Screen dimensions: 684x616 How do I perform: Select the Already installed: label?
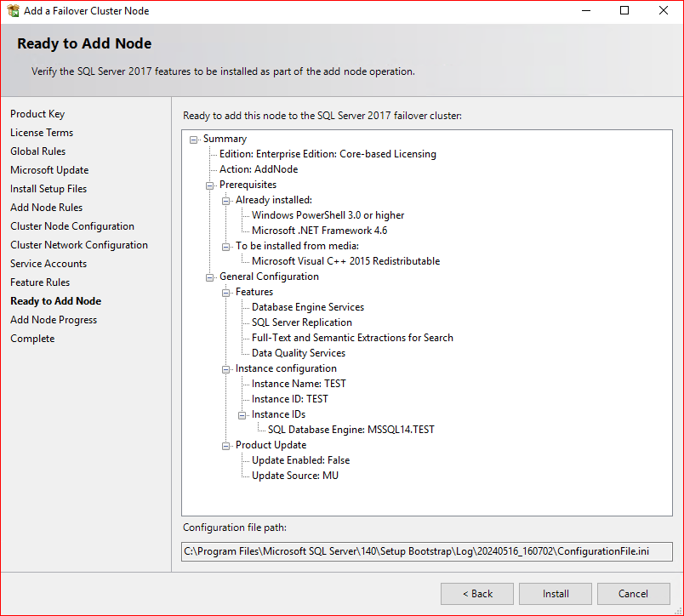pos(274,200)
